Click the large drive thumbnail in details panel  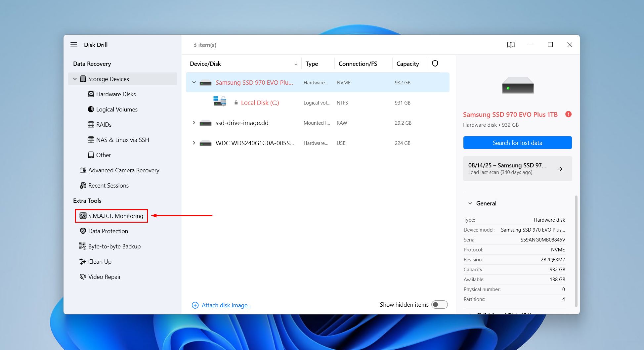pyautogui.click(x=518, y=85)
